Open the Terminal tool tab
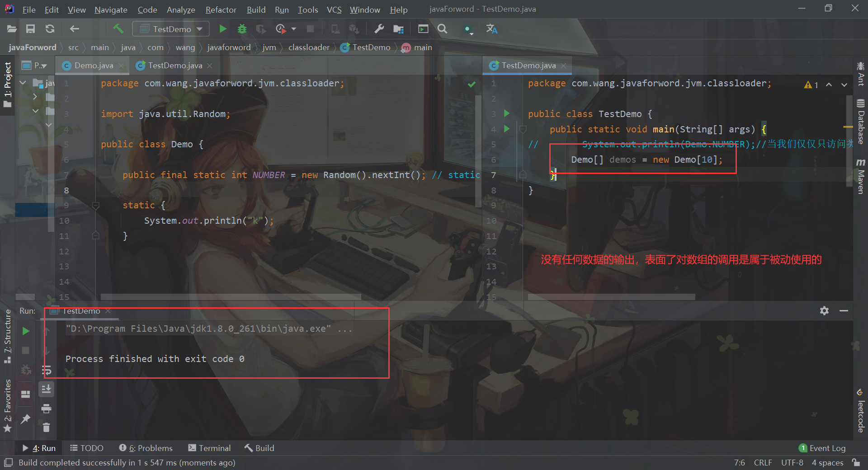868x470 pixels. pos(209,448)
